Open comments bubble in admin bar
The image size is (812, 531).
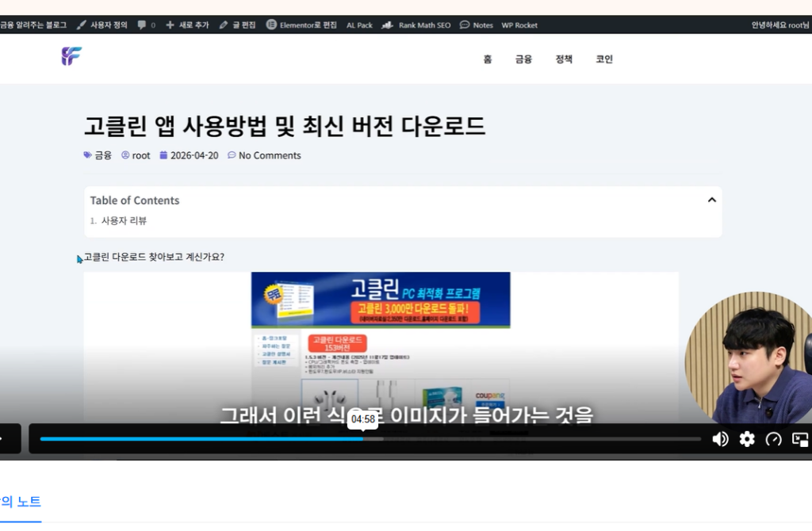point(146,25)
